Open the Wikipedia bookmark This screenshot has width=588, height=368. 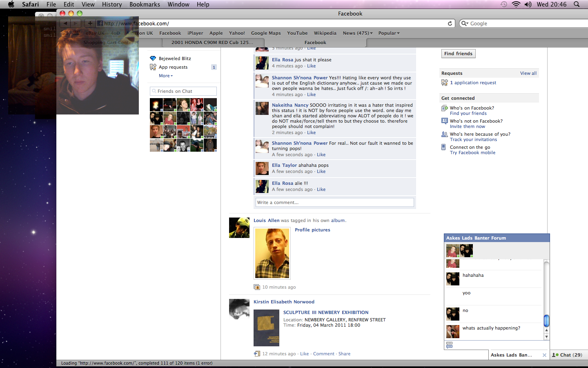(325, 33)
